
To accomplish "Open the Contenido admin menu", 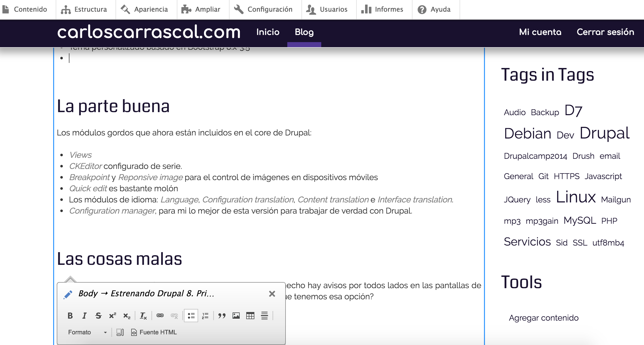I will [25, 9].
